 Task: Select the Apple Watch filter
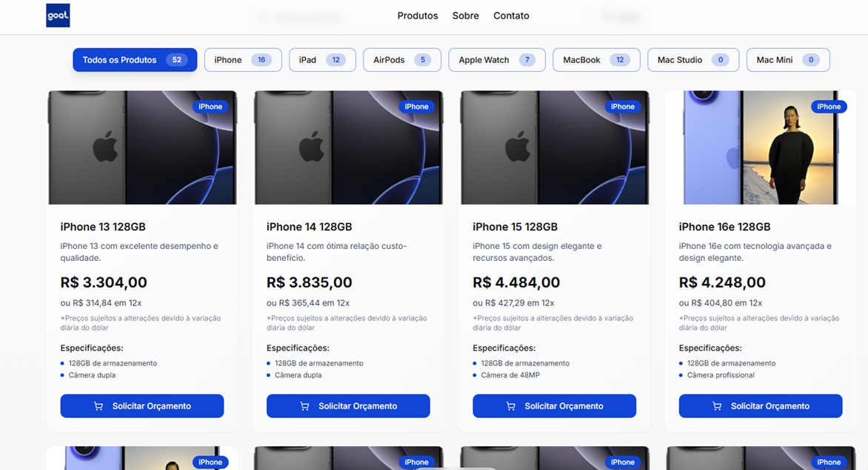tap(497, 60)
